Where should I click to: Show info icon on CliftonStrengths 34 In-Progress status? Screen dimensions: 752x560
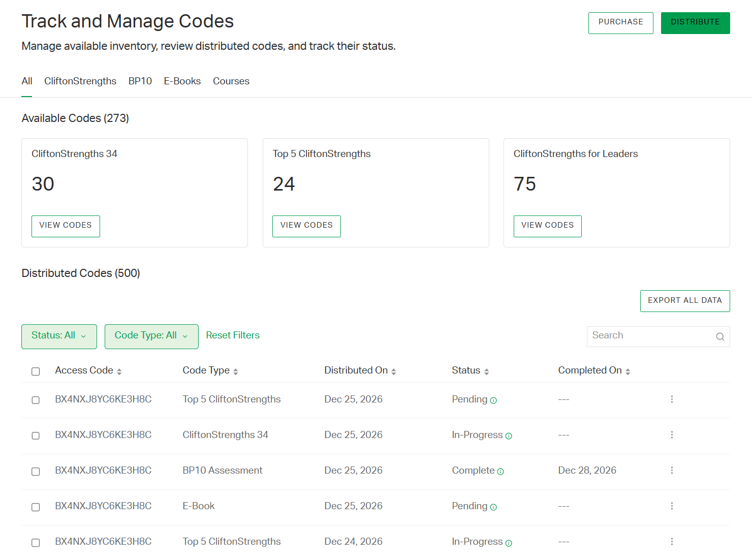pos(509,436)
